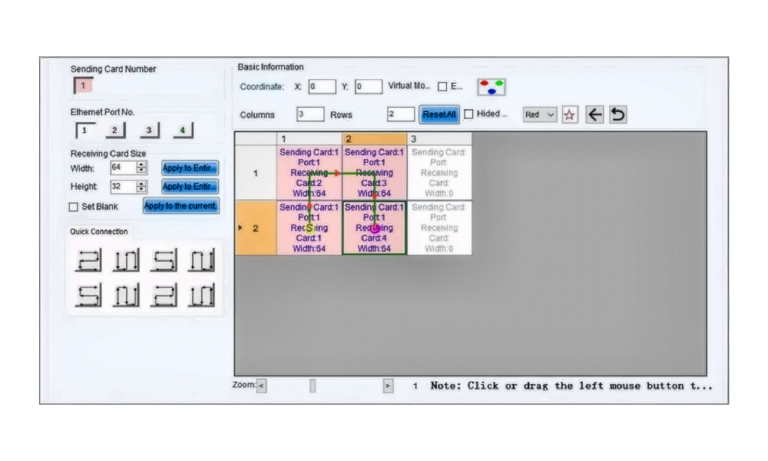Choose fourth Quick Connection pattern in bottom row
The image size is (768, 461).
201,295
